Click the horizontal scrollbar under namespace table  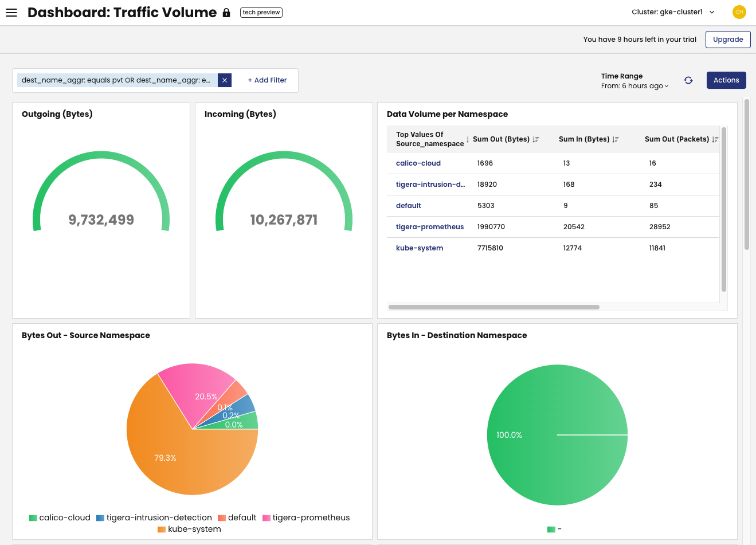(493, 307)
